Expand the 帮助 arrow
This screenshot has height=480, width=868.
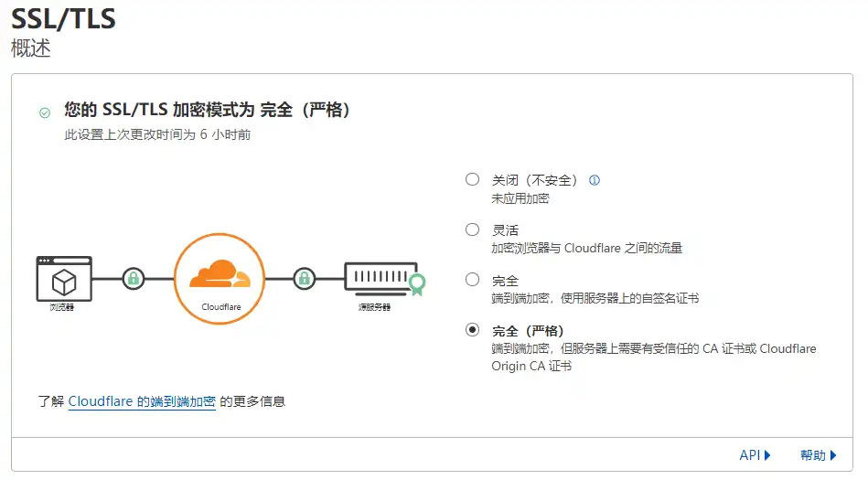833,455
